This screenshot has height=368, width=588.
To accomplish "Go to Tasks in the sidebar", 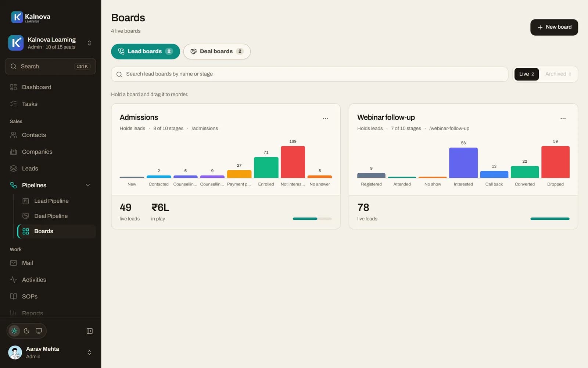I will 50,104.
